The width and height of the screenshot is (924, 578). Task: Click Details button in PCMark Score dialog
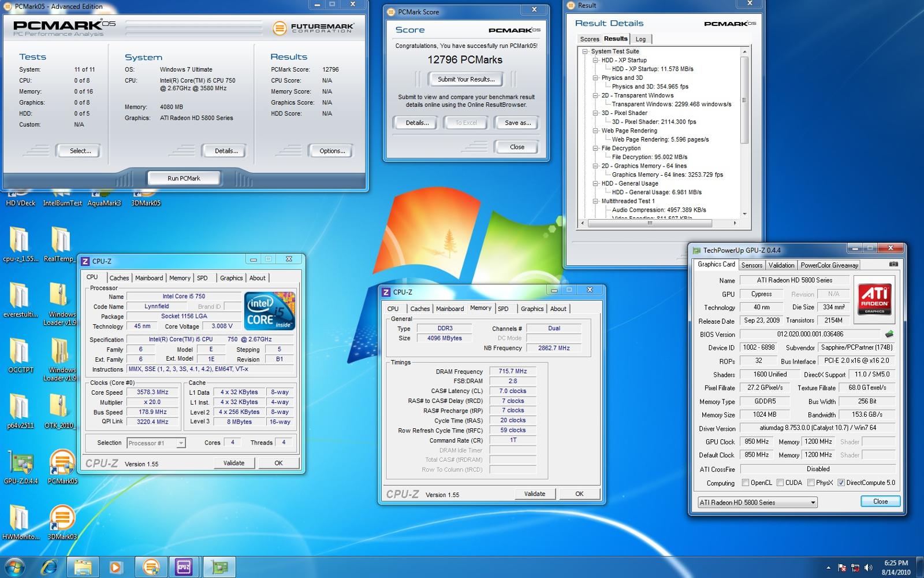(x=417, y=123)
